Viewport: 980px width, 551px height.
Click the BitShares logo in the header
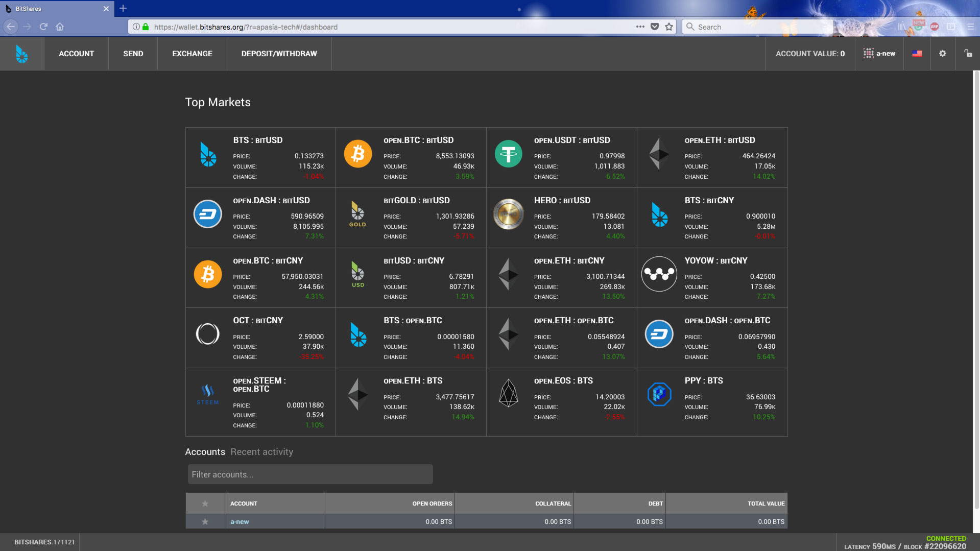point(21,54)
